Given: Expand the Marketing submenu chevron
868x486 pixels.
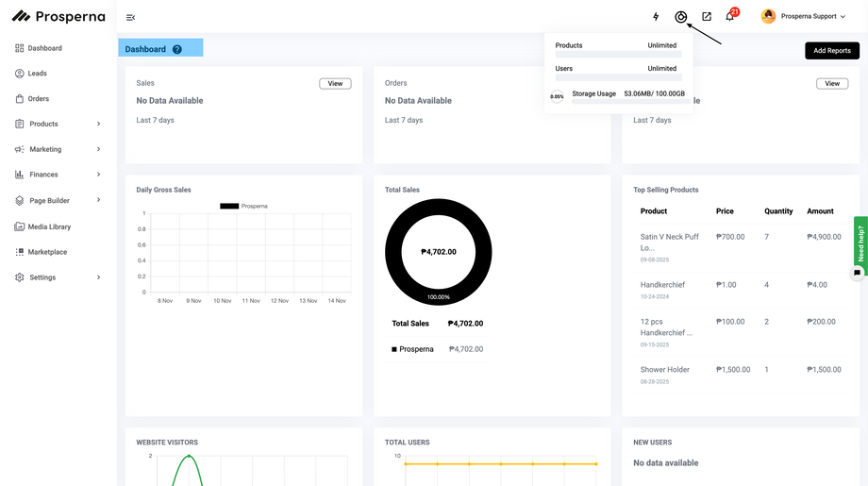Looking at the screenshot, I should [x=98, y=149].
